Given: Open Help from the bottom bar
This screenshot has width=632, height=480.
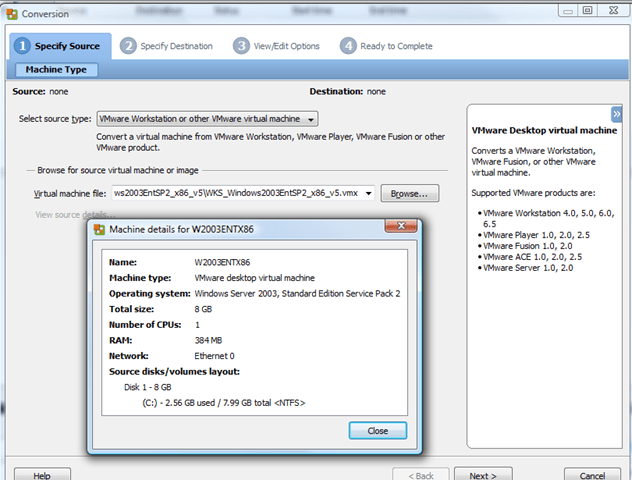Looking at the screenshot, I should [x=41, y=475].
